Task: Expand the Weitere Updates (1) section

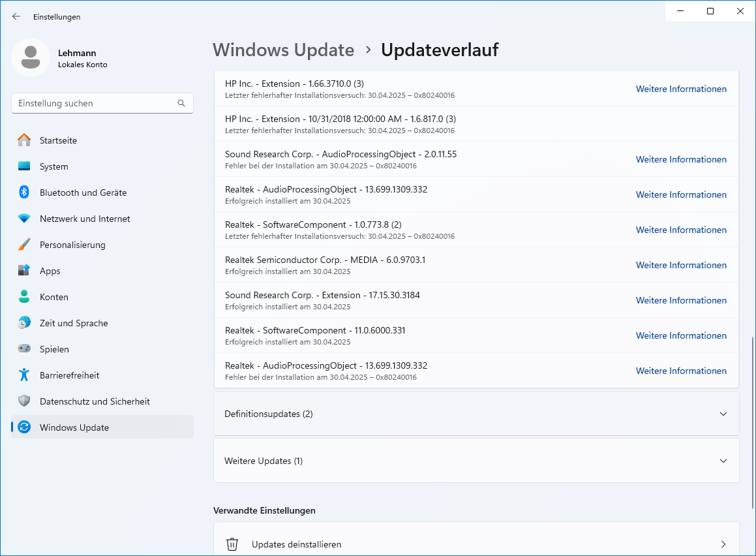Action: (x=476, y=461)
